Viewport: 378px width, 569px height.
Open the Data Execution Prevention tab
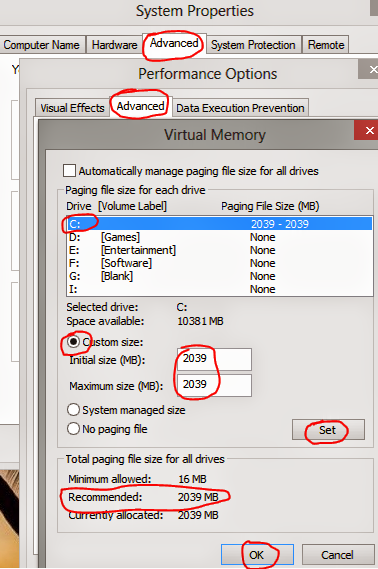[240, 108]
